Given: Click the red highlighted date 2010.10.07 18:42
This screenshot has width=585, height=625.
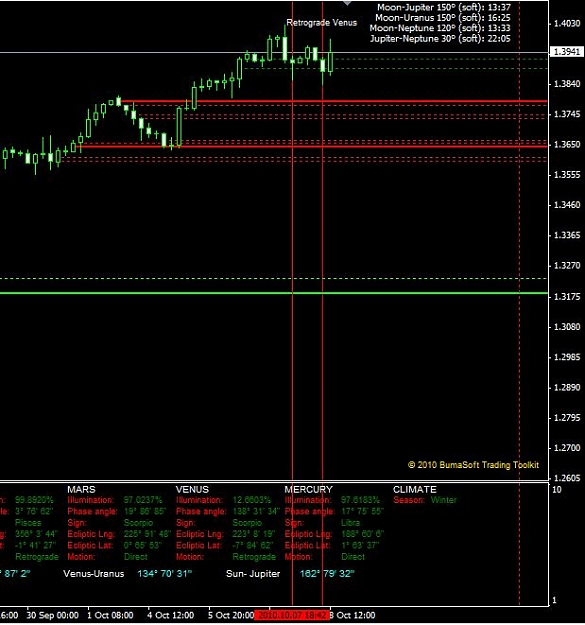Looking at the screenshot, I should click(292, 615).
